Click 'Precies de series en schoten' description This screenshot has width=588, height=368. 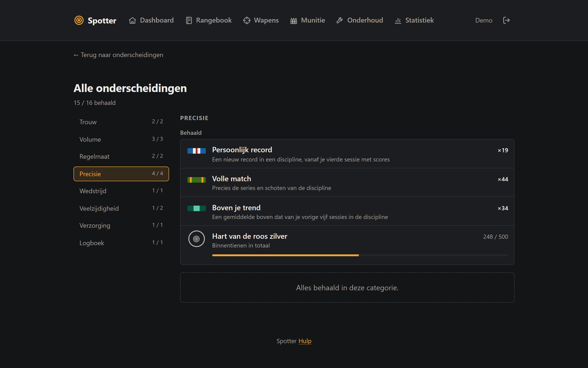[x=271, y=188]
